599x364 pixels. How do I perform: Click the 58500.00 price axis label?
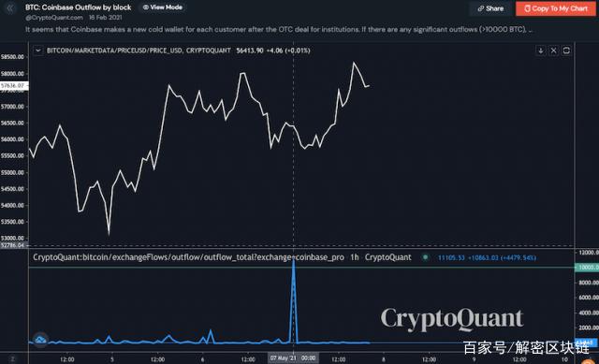click(12, 57)
